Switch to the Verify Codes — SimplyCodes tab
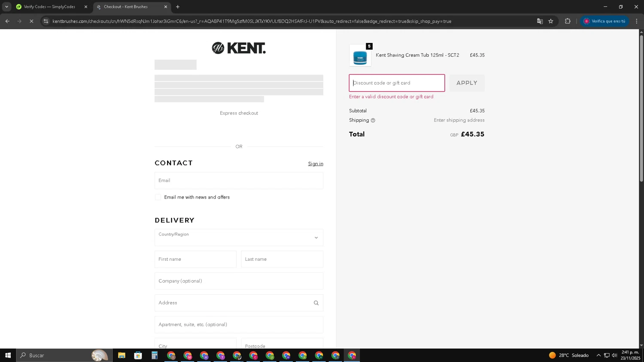The image size is (644, 362). 49,7
